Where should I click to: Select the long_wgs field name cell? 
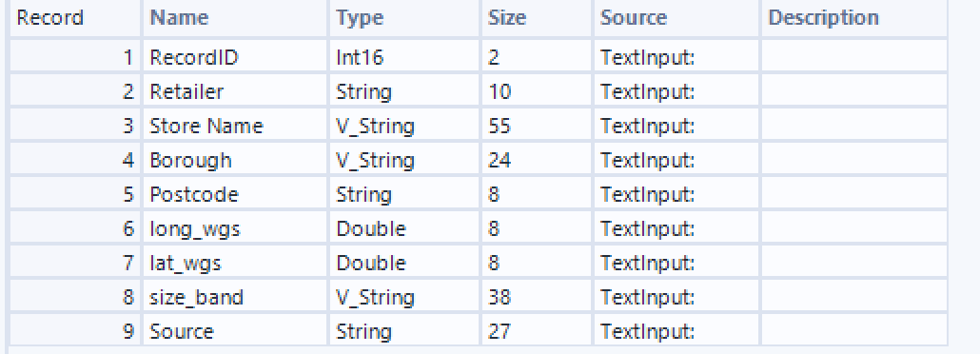235,229
